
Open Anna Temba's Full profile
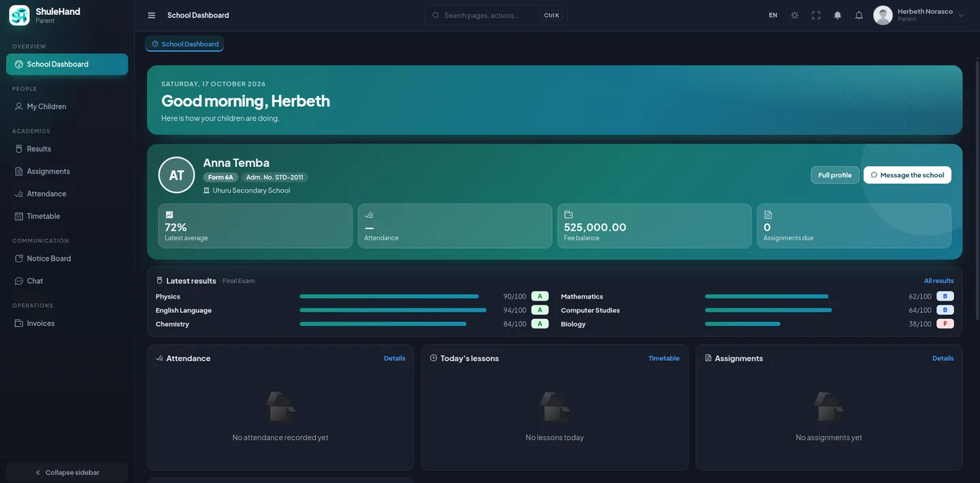[835, 175]
